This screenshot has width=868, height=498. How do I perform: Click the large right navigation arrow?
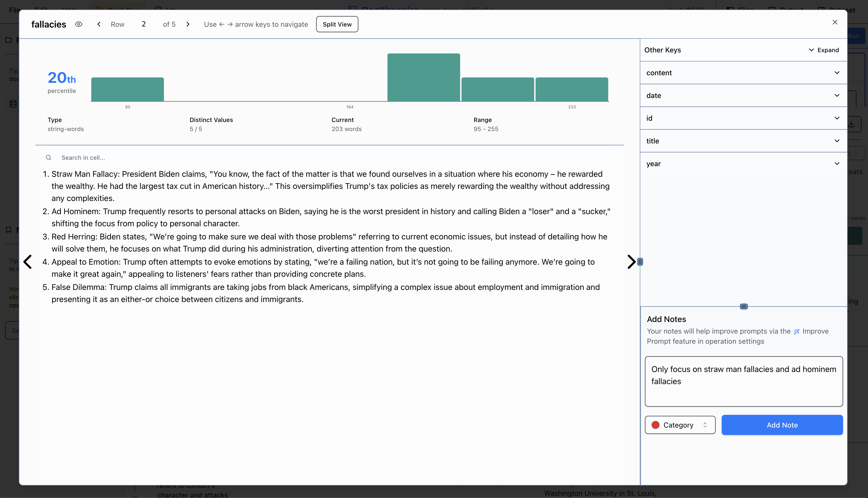point(631,262)
